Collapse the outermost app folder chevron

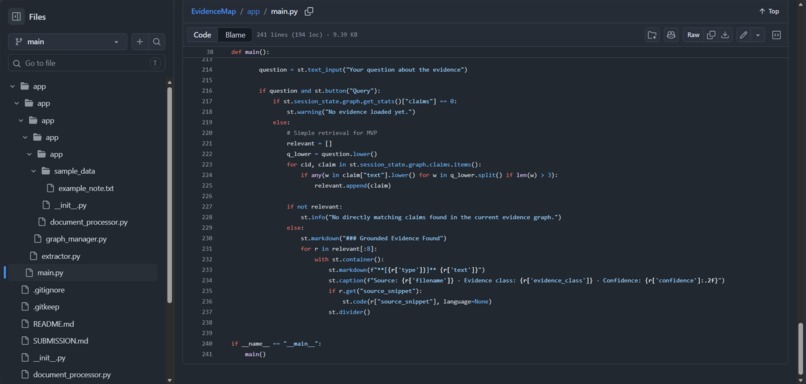click(x=12, y=86)
